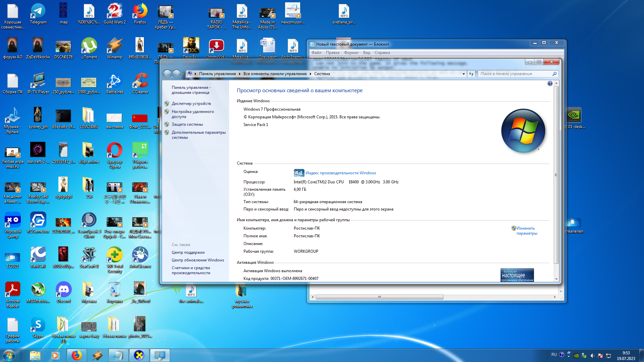This screenshot has height=362, width=644.
Task: Open the Правка menu in Блокнот
Action: coord(332,53)
